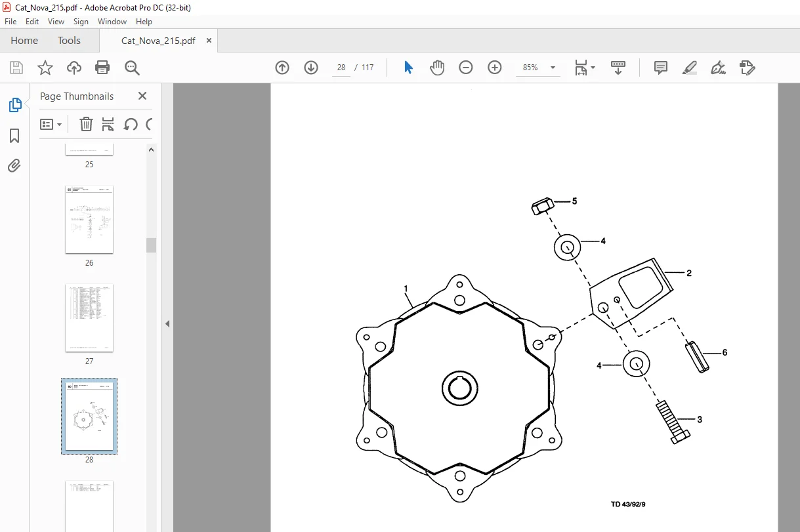Expand the page fit options dropdown

pyautogui.click(x=593, y=68)
